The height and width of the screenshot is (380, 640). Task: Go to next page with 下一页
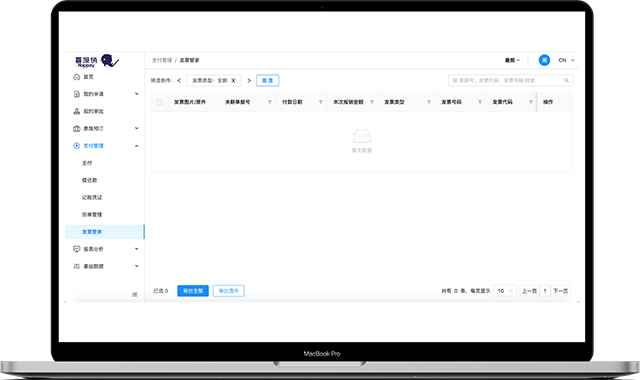tap(560, 291)
